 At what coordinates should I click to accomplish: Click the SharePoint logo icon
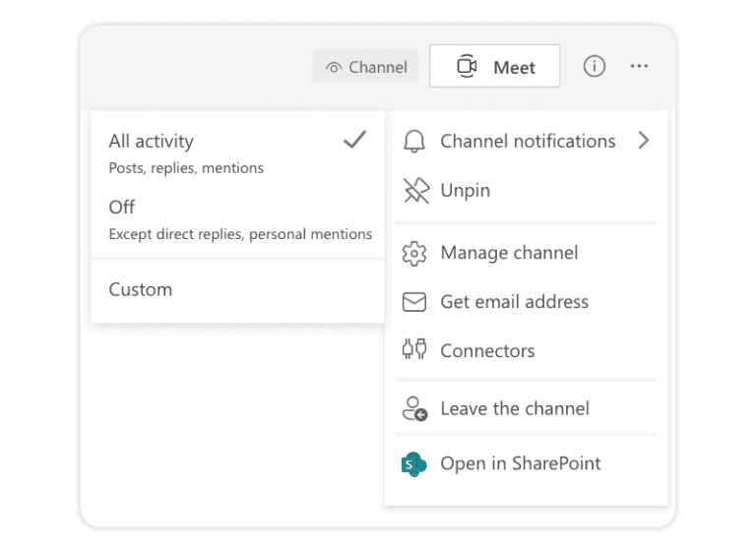click(x=413, y=464)
